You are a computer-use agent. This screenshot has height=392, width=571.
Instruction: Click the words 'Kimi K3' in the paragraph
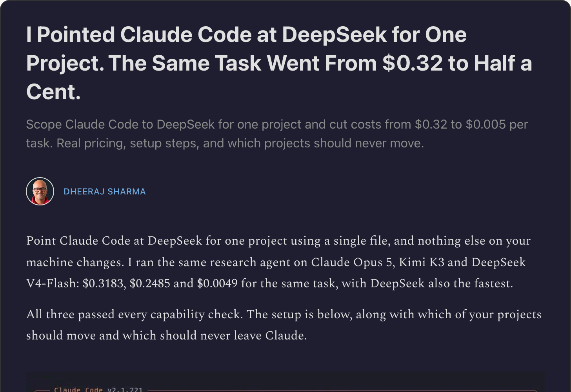point(422,262)
